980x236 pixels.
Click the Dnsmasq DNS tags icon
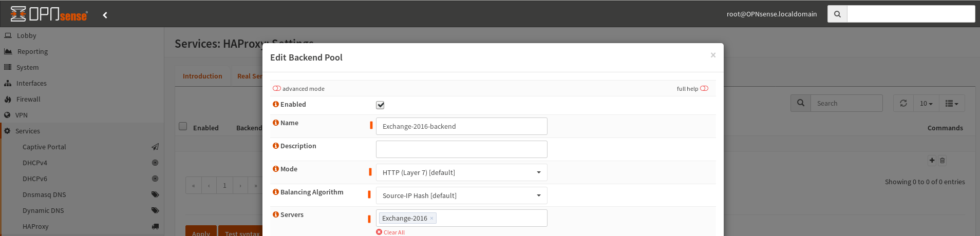point(155,194)
